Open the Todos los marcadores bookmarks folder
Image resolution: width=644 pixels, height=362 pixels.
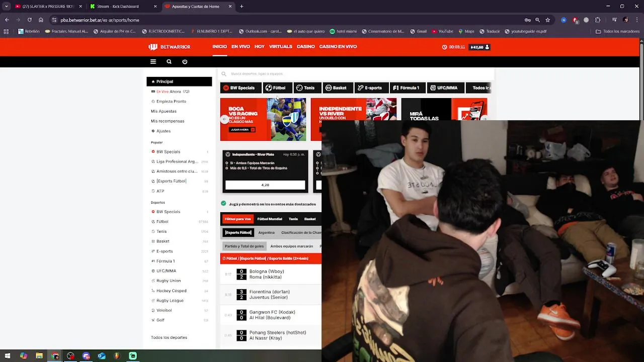tap(618, 31)
